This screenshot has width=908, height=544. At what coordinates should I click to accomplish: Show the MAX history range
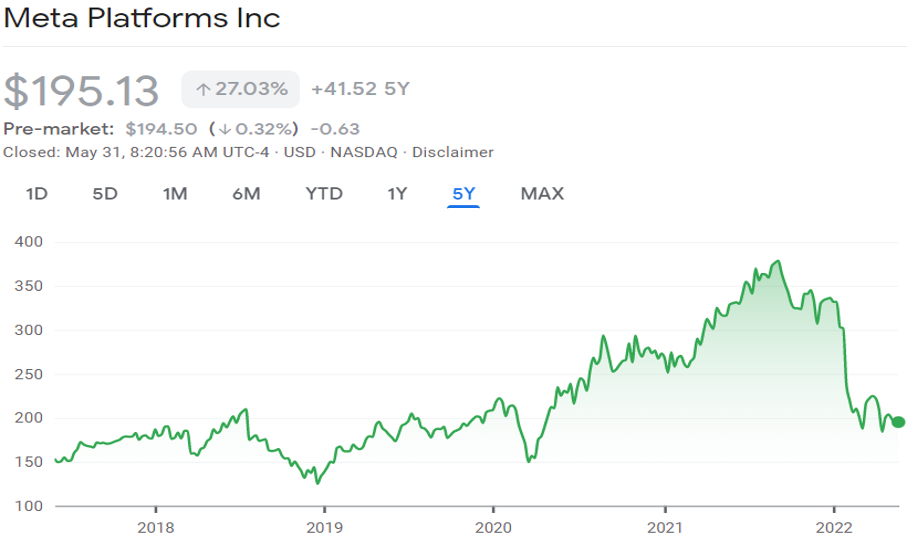pos(542,194)
